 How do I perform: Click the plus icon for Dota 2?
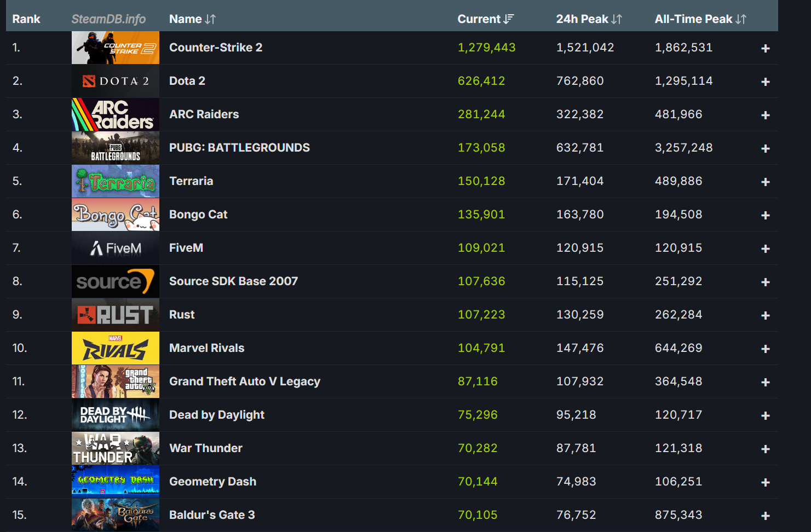[765, 82]
